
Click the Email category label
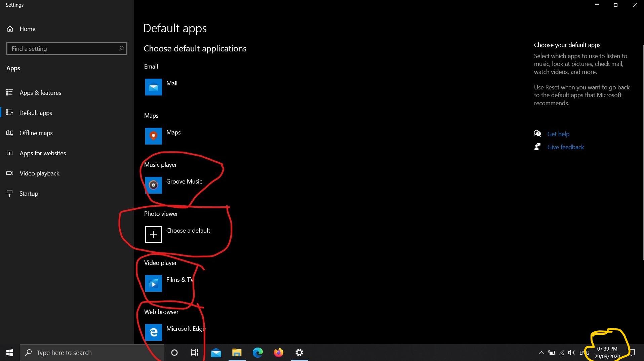[x=151, y=66]
